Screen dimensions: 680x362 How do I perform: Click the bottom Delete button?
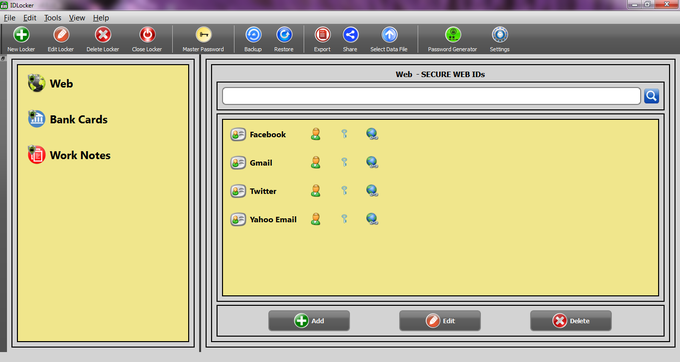(x=571, y=321)
